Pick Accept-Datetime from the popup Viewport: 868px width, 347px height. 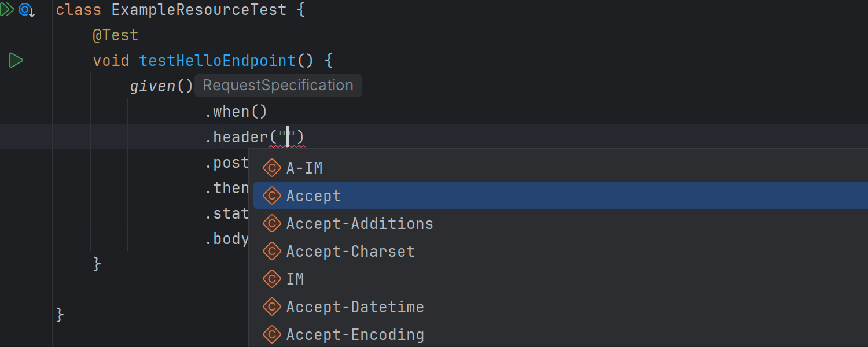[560, 307]
